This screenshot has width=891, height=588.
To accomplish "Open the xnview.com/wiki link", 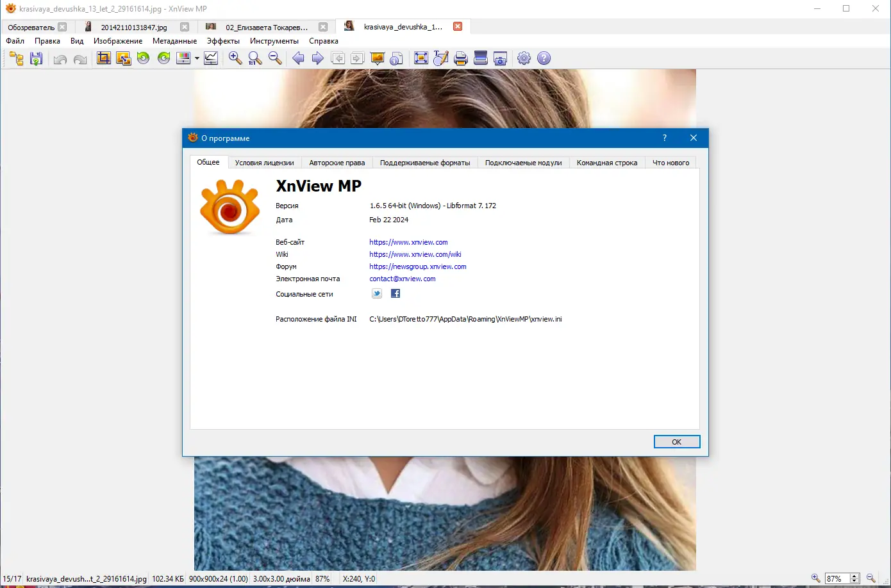I will click(415, 254).
